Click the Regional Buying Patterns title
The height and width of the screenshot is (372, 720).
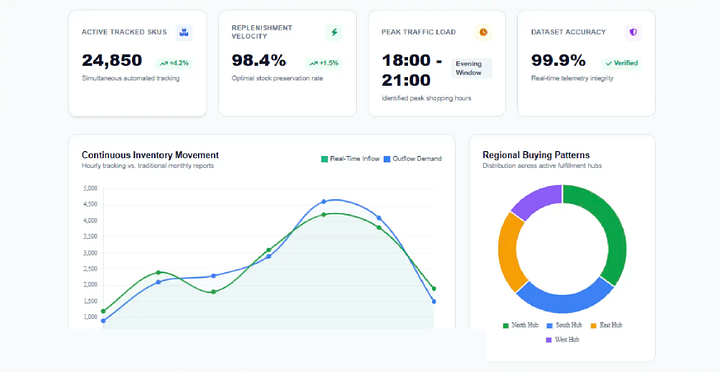click(536, 155)
